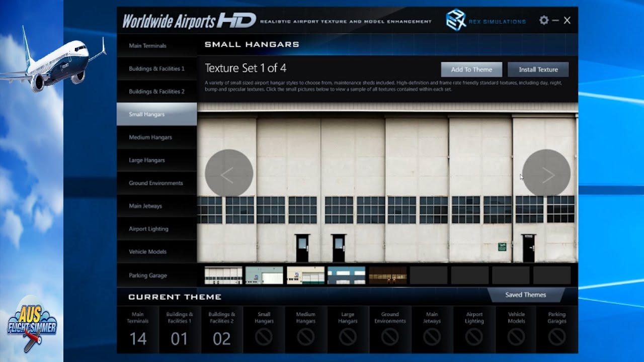
Task: Open the Ground Environments category
Action: (x=157, y=183)
